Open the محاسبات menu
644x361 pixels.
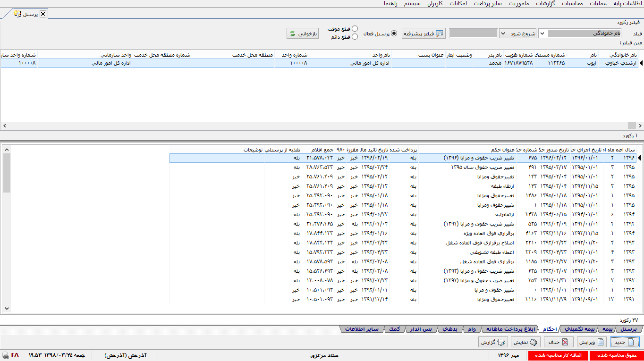tap(572, 4)
